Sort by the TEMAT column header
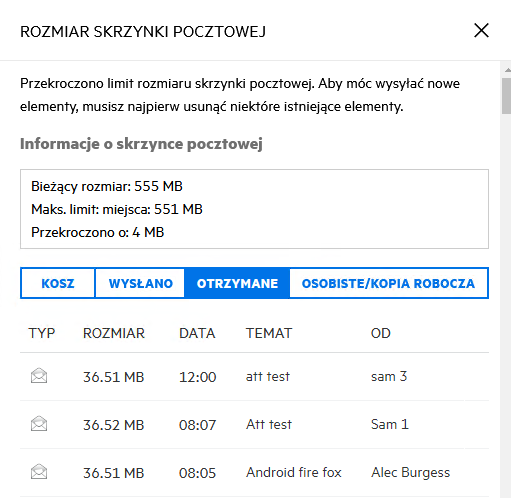 pyautogui.click(x=269, y=333)
